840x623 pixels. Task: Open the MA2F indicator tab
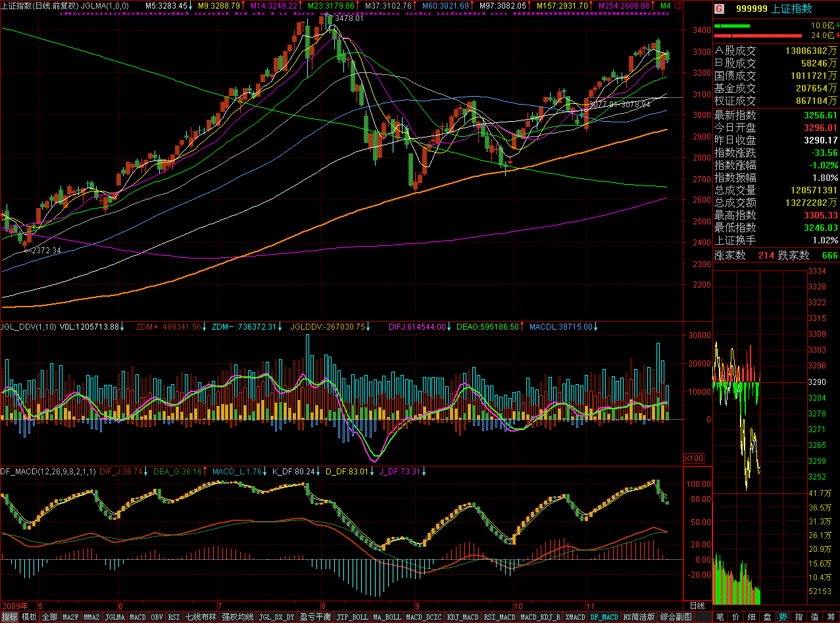coord(70,617)
